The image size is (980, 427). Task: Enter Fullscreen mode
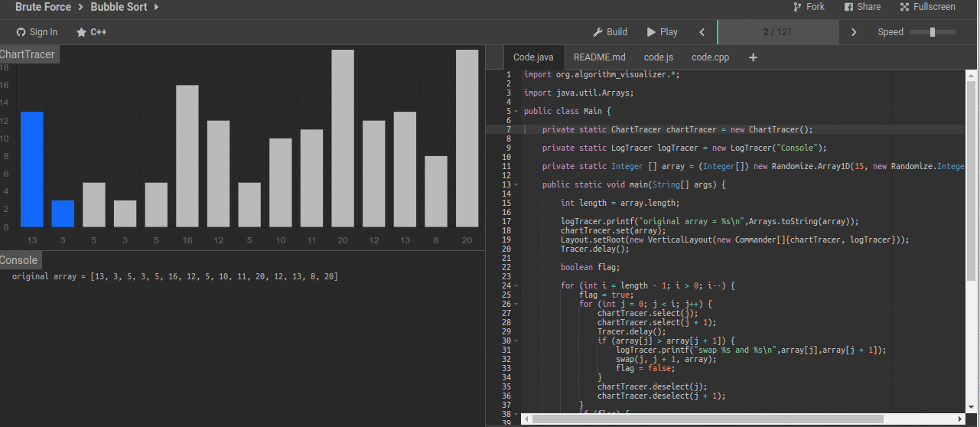tap(927, 7)
